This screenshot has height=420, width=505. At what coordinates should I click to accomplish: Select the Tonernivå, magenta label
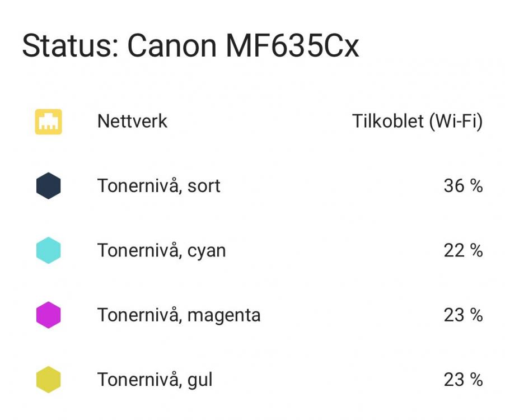[179, 315]
